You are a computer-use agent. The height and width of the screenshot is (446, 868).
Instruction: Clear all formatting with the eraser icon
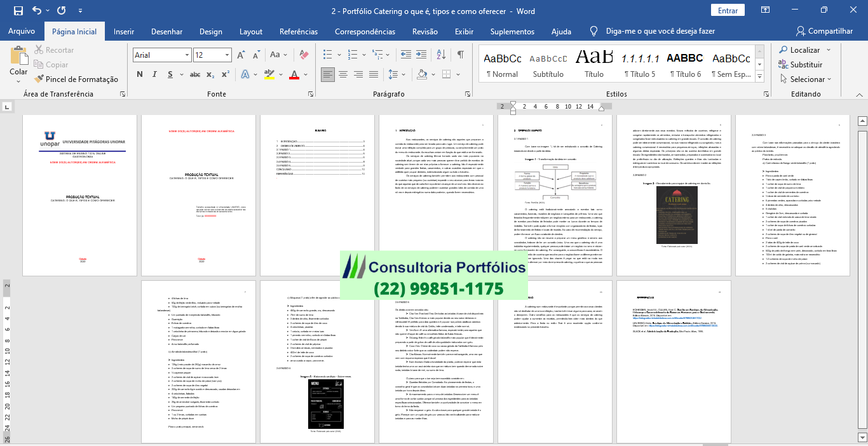point(303,55)
